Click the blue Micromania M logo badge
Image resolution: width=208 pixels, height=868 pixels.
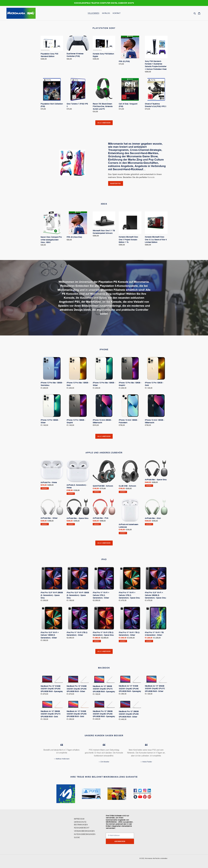pos(65,794)
